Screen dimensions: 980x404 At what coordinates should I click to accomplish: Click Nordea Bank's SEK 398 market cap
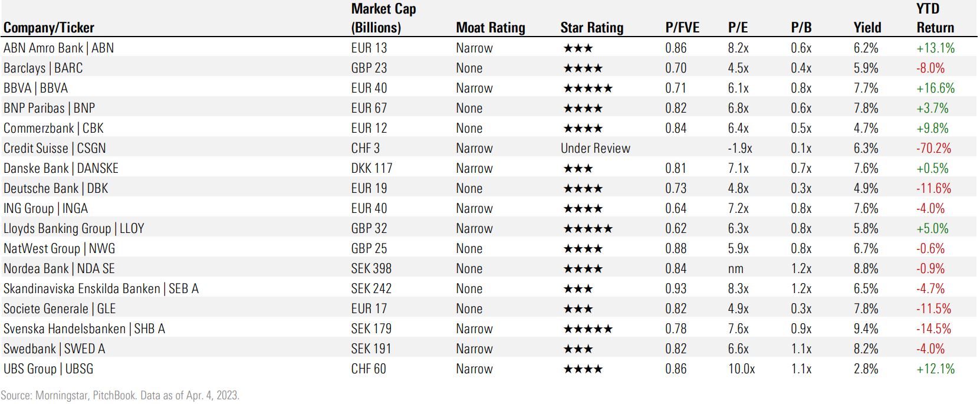(371, 269)
